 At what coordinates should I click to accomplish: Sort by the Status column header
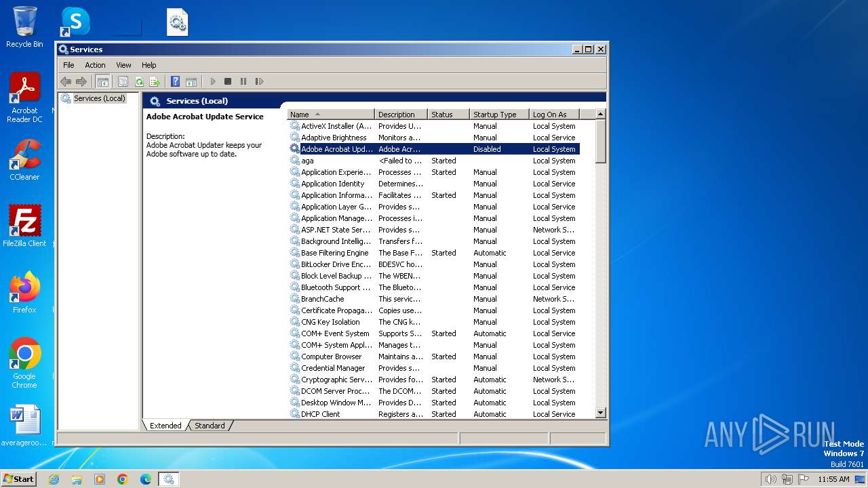click(449, 115)
